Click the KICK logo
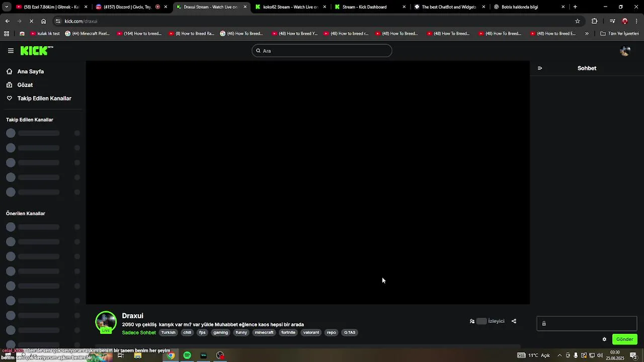The height and width of the screenshot is (362, 644). pos(36,50)
